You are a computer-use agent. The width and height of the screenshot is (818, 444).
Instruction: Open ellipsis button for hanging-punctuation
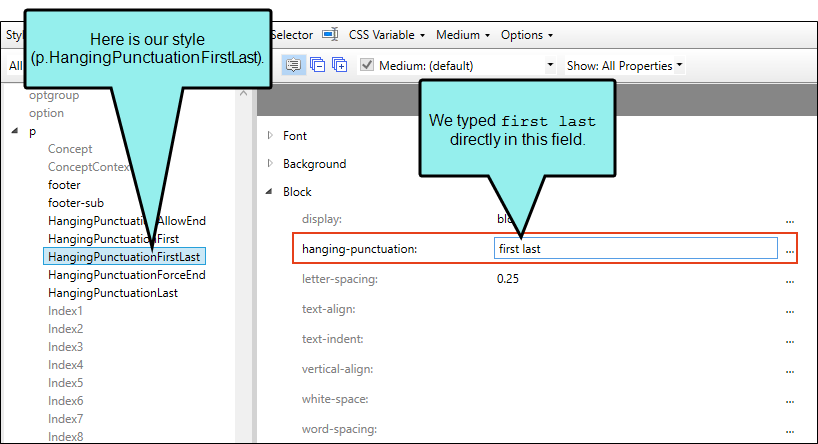[x=790, y=249]
